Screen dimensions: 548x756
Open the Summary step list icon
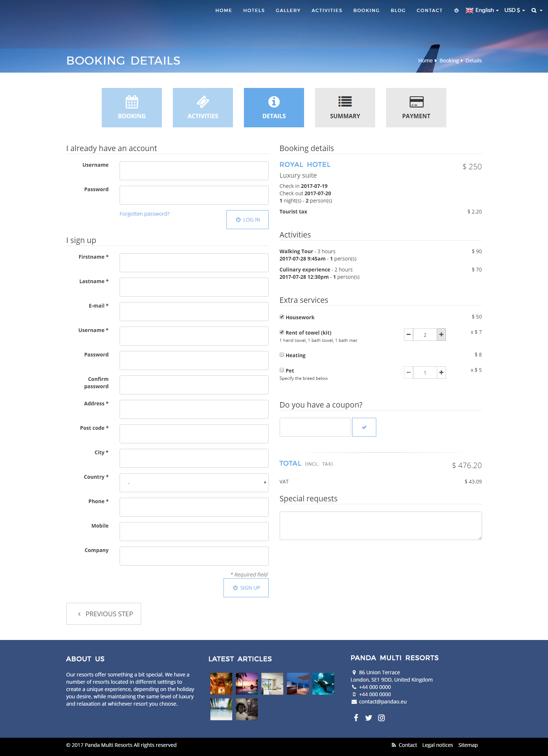point(345,101)
